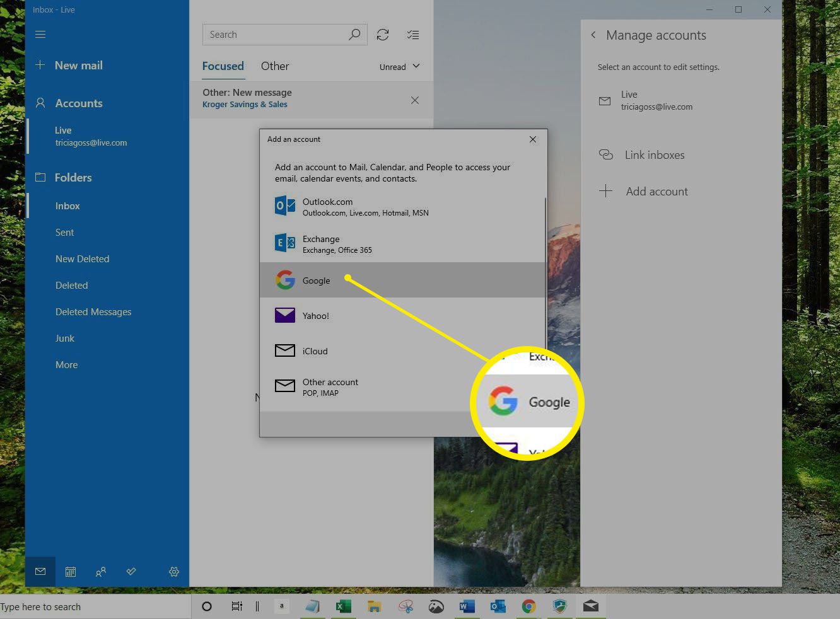Switch to Mail app icon

[x=40, y=572]
